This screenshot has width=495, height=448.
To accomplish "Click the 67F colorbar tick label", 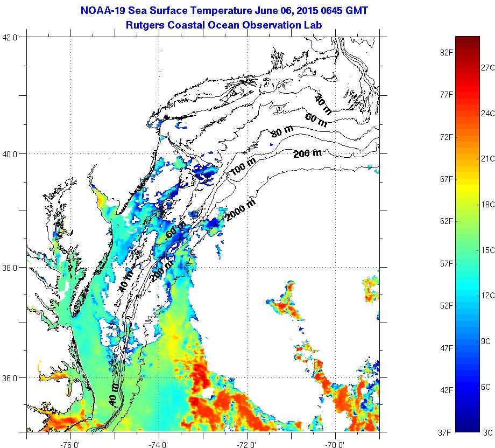I will [x=447, y=179].
